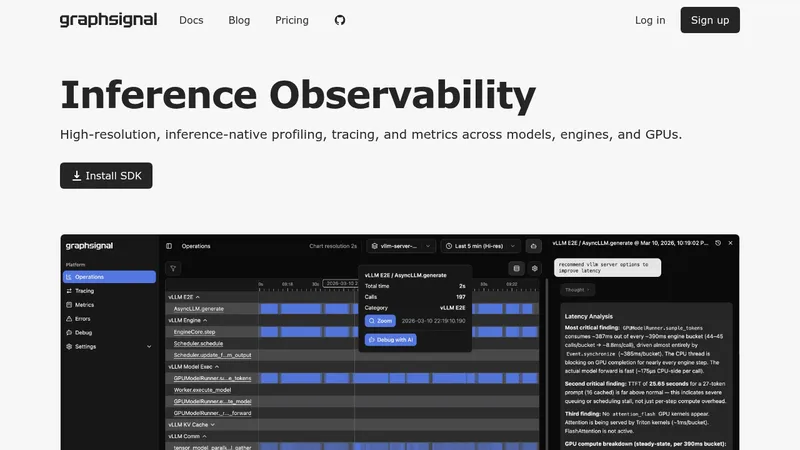800x450 pixels.
Task: Click the chart settings gear icon
Action: [x=534, y=268]
